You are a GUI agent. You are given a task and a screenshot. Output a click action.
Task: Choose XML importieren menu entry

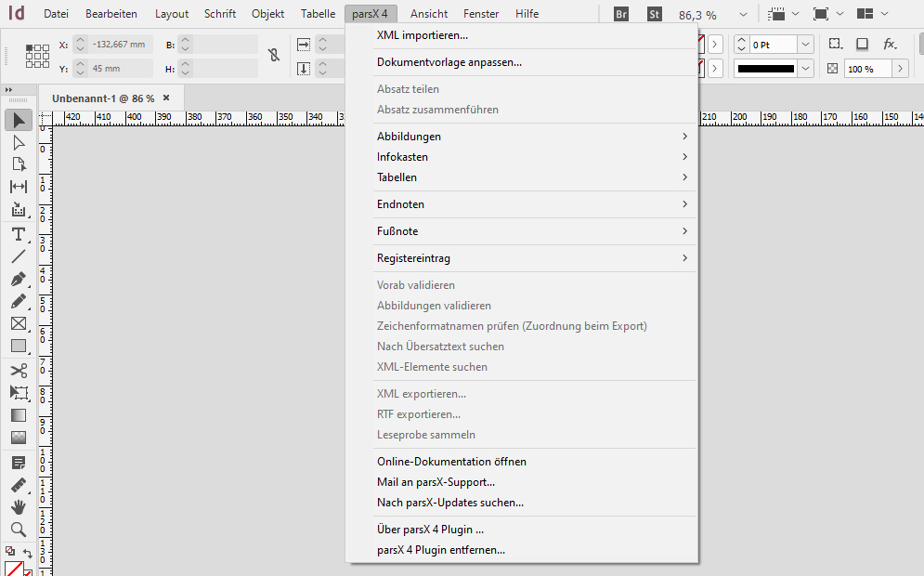tap(534, 35)
